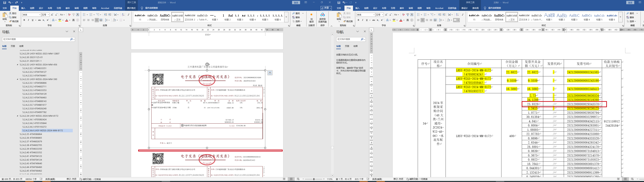Click the 登录 button in the 投标文件 window
The width and height of the screenshot is (644, 182).
(x=296, y=2)
